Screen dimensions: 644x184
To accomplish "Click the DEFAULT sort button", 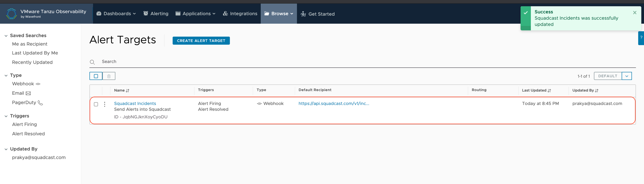I will pyautogui.click(x=608, y=76).
